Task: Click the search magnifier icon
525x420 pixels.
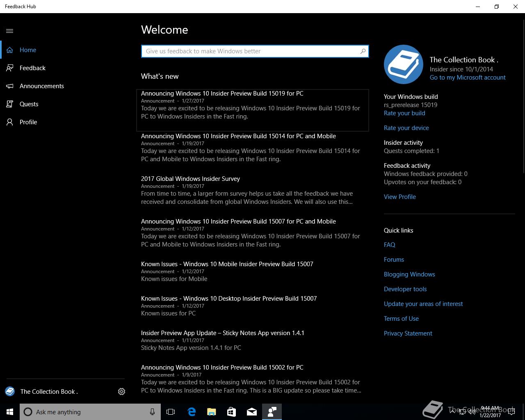Action: click(x=363, y=51)
